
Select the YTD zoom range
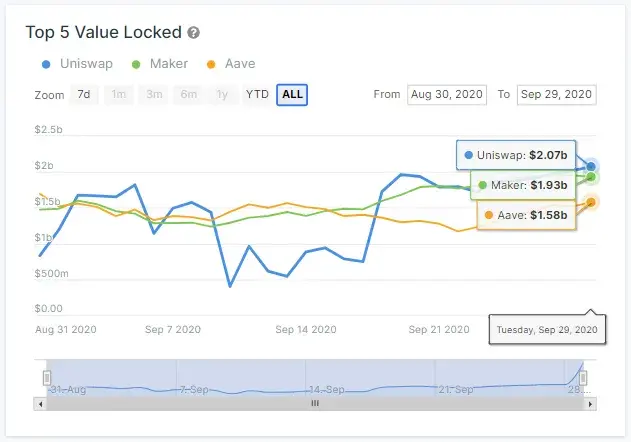point(258,95)
